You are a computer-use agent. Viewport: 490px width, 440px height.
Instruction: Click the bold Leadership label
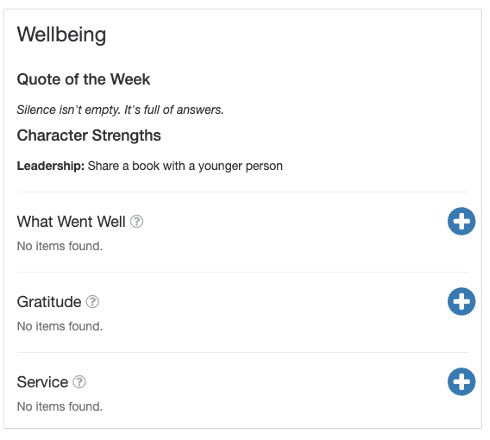(51, 166)
